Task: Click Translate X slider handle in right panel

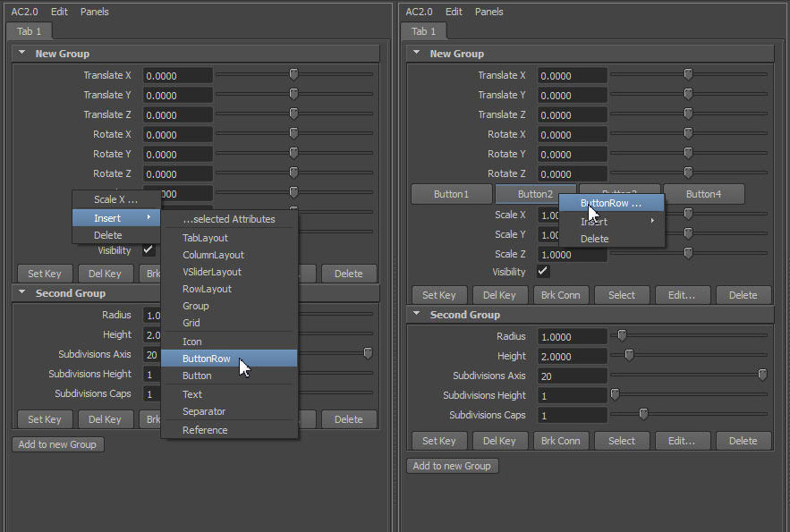Action: (688, 75)
